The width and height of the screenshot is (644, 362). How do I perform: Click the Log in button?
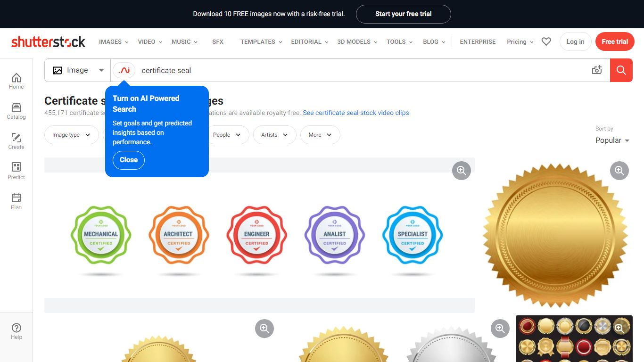click(x=575, y=41)
